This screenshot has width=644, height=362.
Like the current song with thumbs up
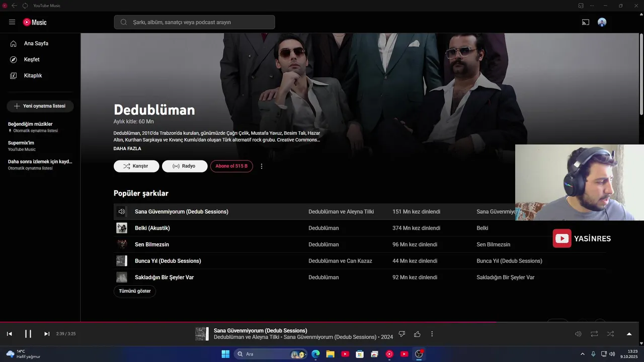click(417, 334)
